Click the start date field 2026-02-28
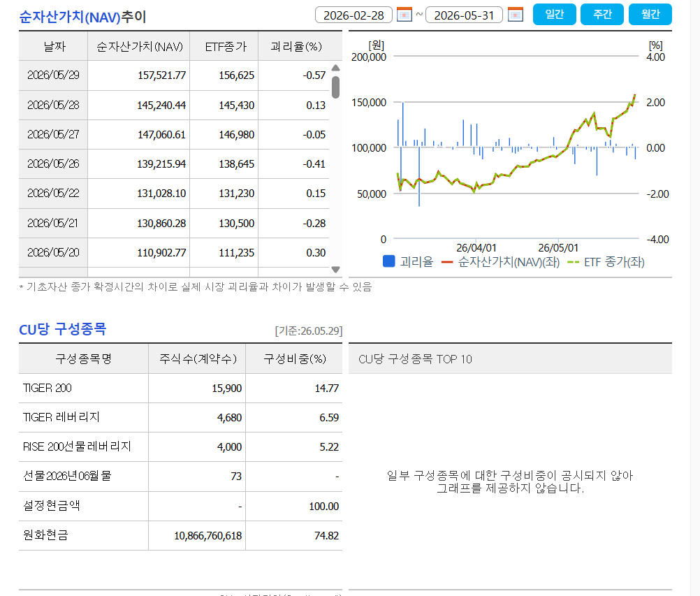The image size is (700, 596). click(353, 15)
